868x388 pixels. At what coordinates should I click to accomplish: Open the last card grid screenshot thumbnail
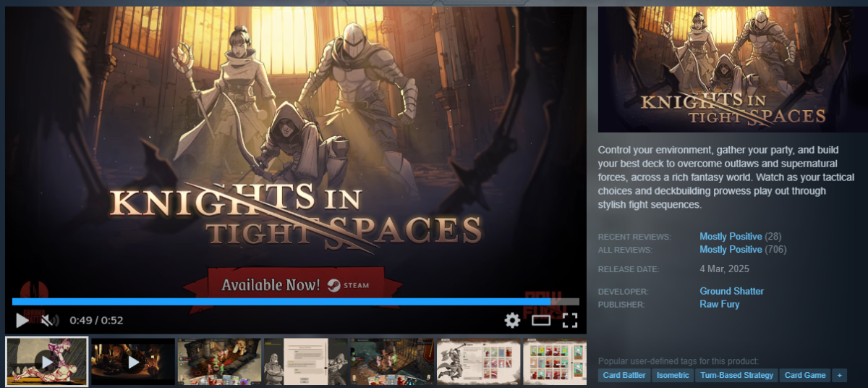coord(555,361)
